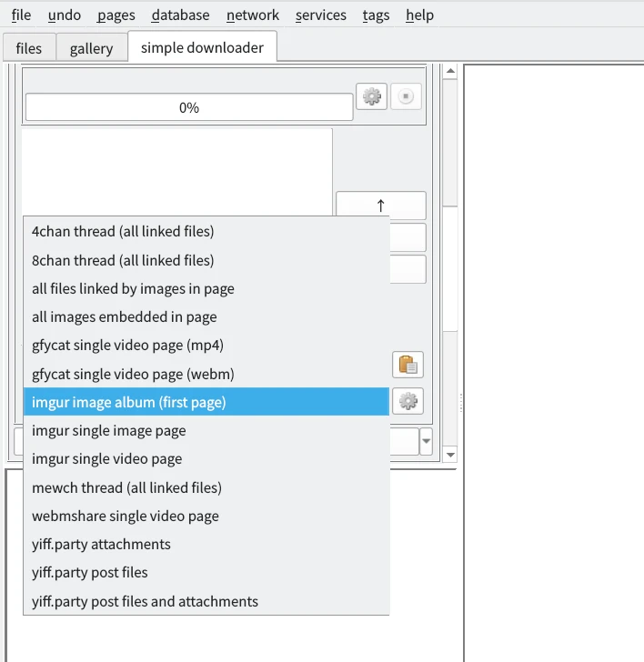Click the clipboard paste icon
This screenshot has width=644, height=662.
click(x=408, y=365)
